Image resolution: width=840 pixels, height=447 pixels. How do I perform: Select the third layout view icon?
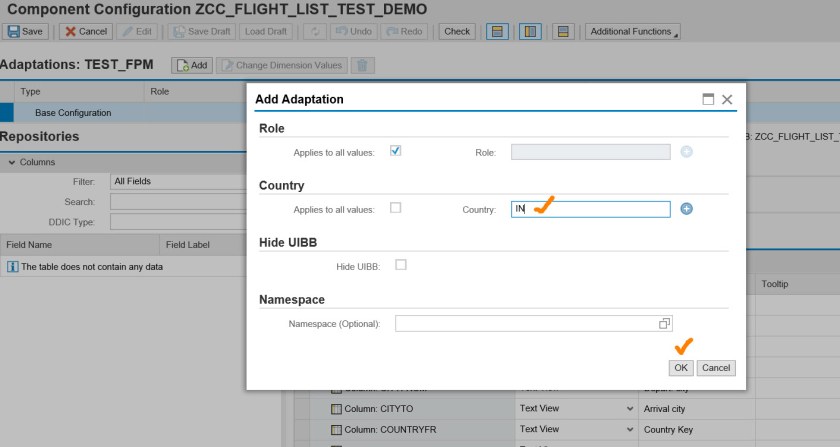tap(563, 31)
